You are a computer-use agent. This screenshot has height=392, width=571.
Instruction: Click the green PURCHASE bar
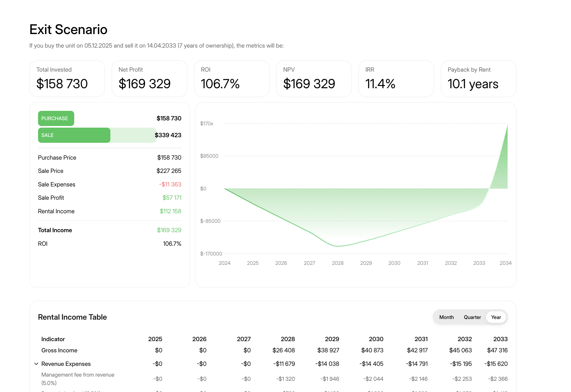click(x=56, y=119)
